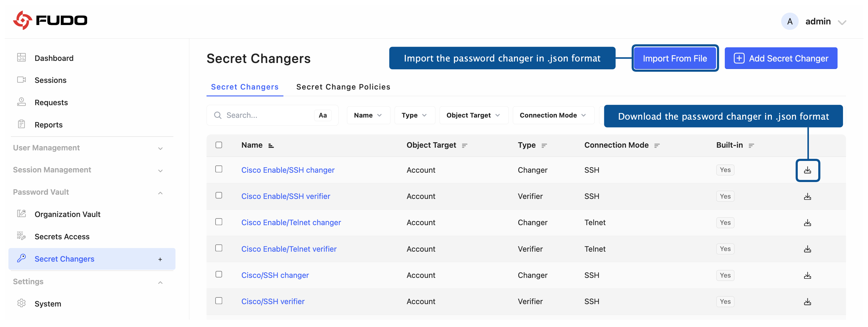The width and height of the screenshot is (868, 327).
Task: Open the admin user menu chevron
Action: click(x=842, y=22)
